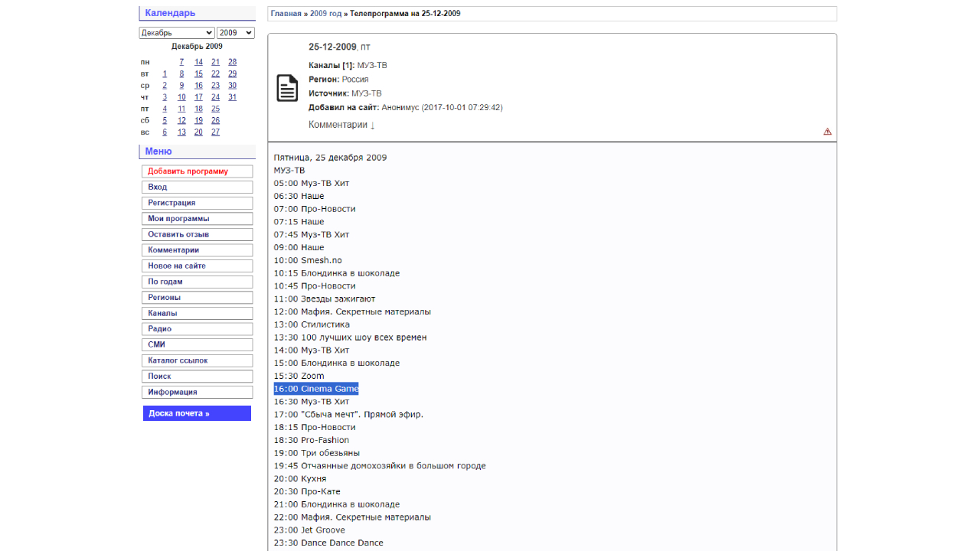Screen dimensions: 980x551
Task: Go to Регистрация in the menu
Action: [197, 203]
